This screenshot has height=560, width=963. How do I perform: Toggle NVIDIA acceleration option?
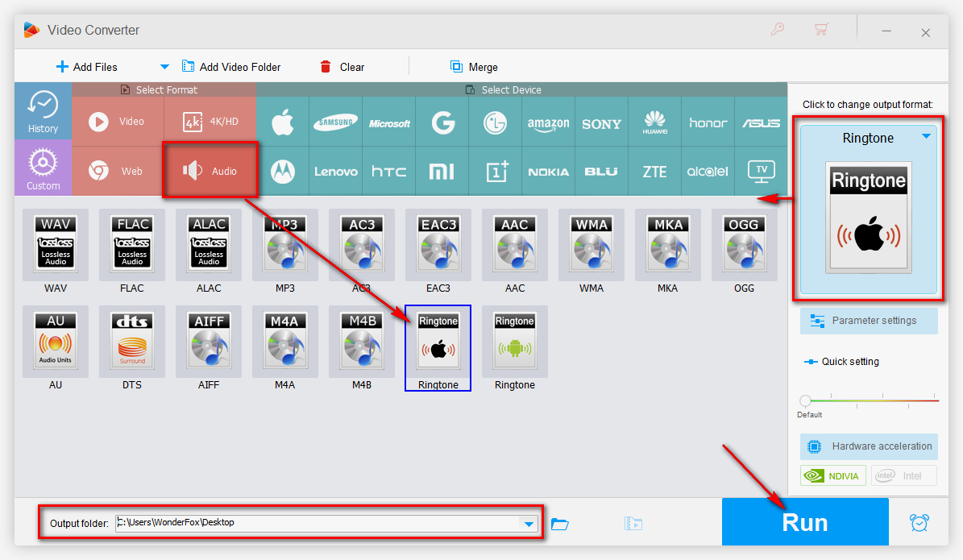tap(832, 476)
